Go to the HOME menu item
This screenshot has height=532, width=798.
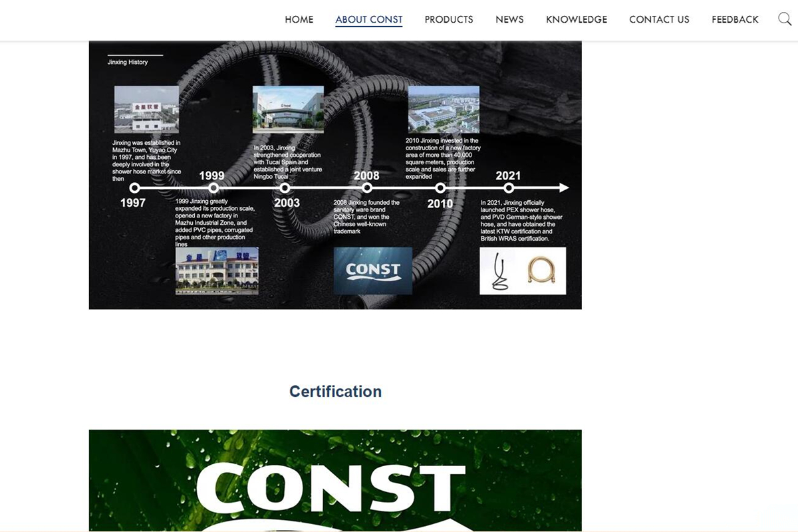point(299,19)
